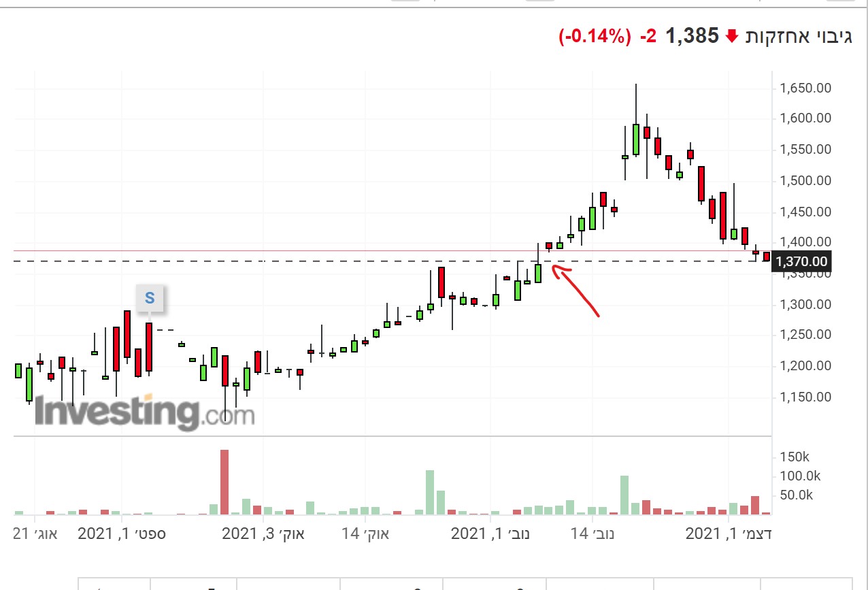Click the blue S event marker on chart
Screen dimensions: 868x590
pos(150,298)
